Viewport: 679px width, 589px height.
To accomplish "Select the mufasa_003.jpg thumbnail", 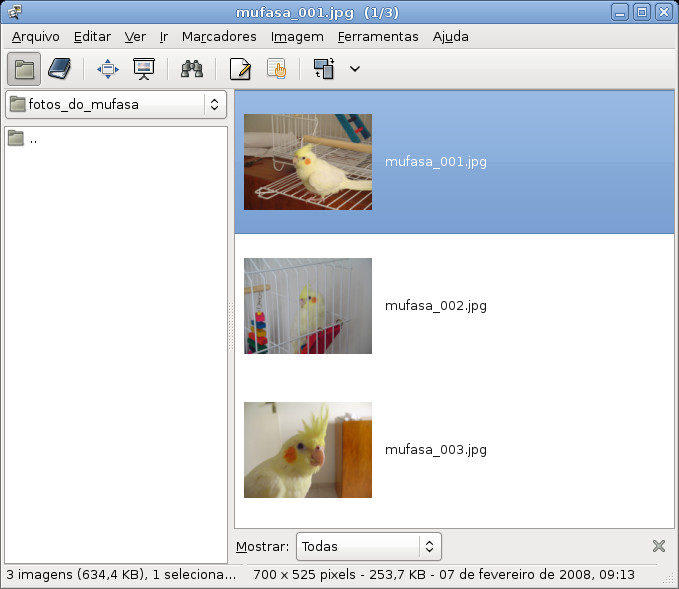I will (x=308, y=450).
